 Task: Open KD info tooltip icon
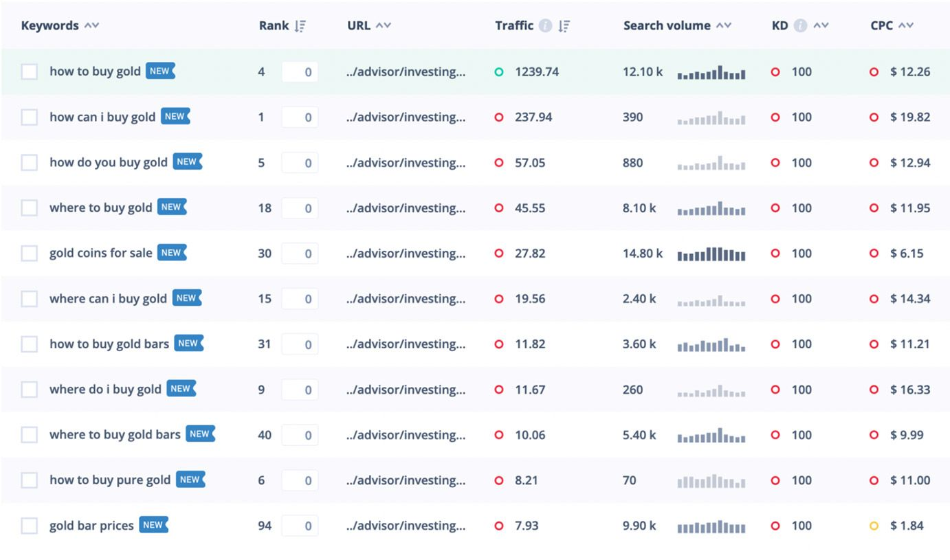click(799, 25)
